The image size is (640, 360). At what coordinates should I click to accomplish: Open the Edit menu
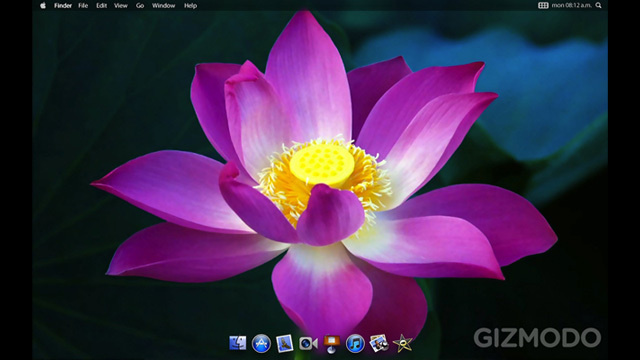(x=101, y=6)
